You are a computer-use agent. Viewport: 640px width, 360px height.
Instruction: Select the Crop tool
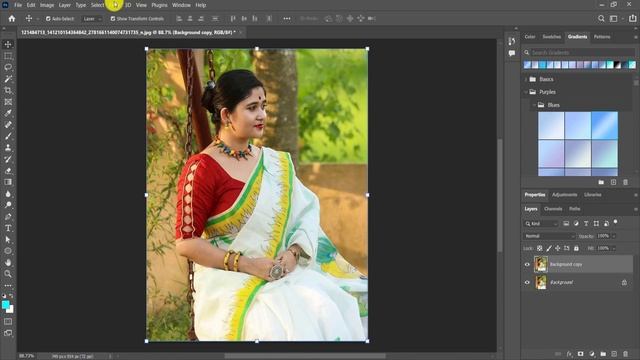pyautogui.click(x=8, y=90)
